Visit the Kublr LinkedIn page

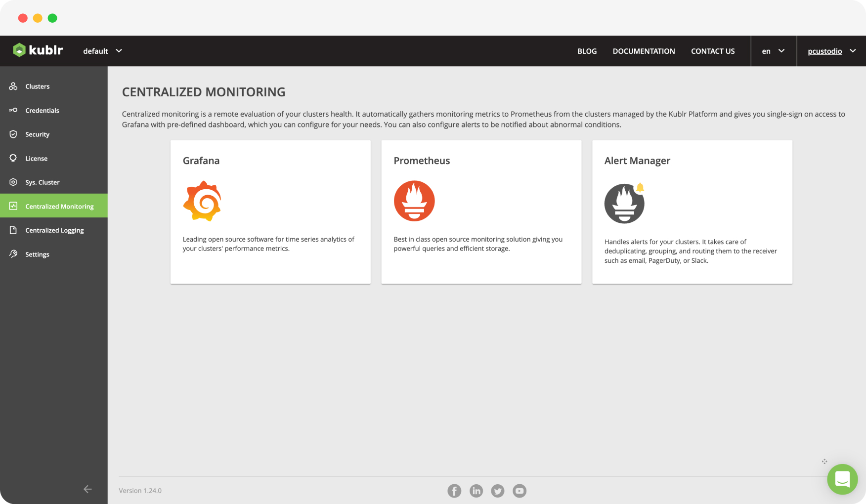(476, 491)
